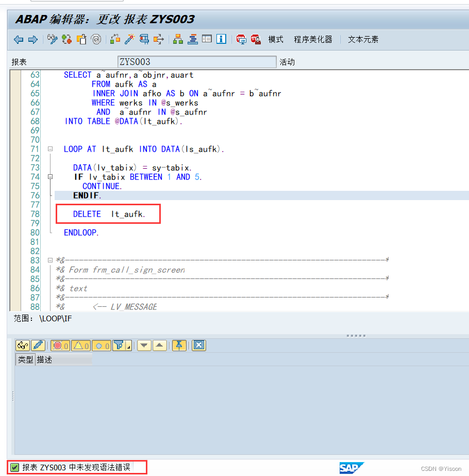
Task: Toggle the Information 0 messages filter
Action: 102,346
